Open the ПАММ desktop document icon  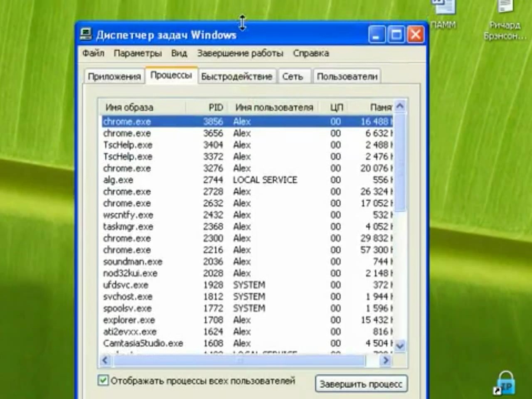[x=443, y=8]
